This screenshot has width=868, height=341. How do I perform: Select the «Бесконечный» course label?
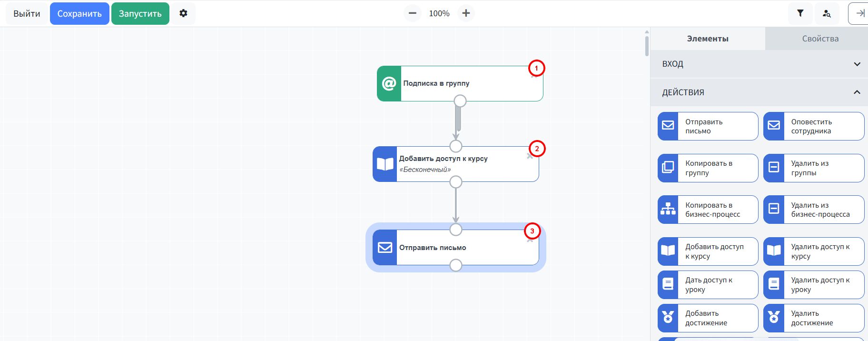pos(425,170)
